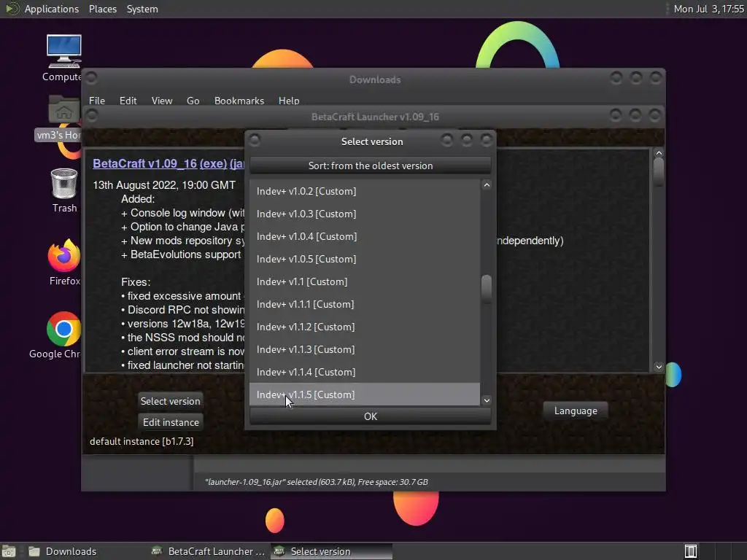Screen dimensions: 747x560
Task: Select Indev+ v1.0.4 [Custom]
Action: 365,236
